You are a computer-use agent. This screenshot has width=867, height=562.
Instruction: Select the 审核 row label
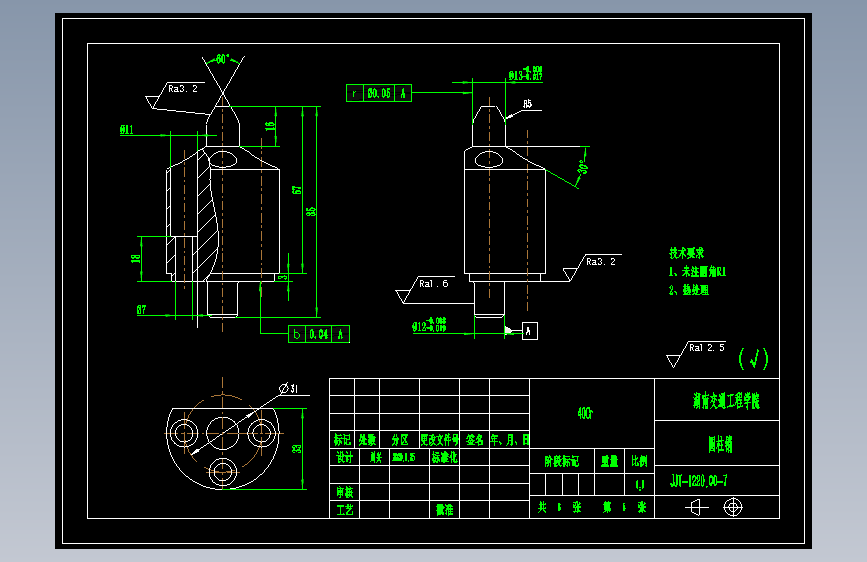[344, 492]
